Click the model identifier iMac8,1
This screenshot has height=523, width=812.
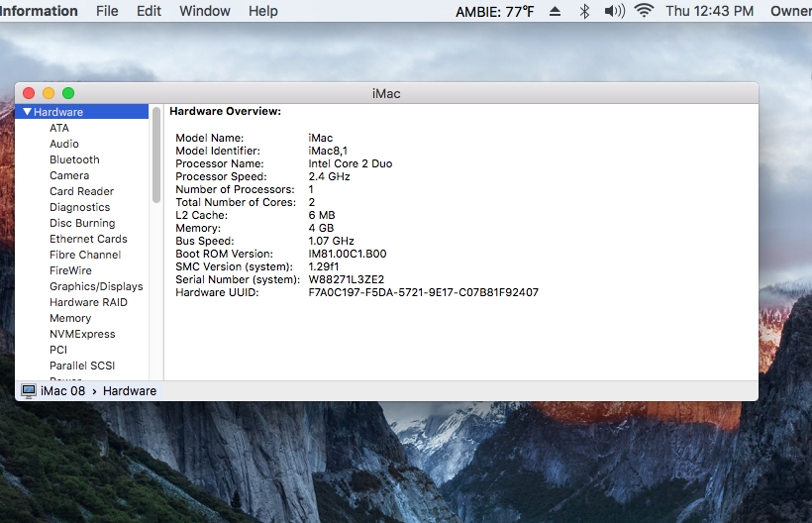328,151
